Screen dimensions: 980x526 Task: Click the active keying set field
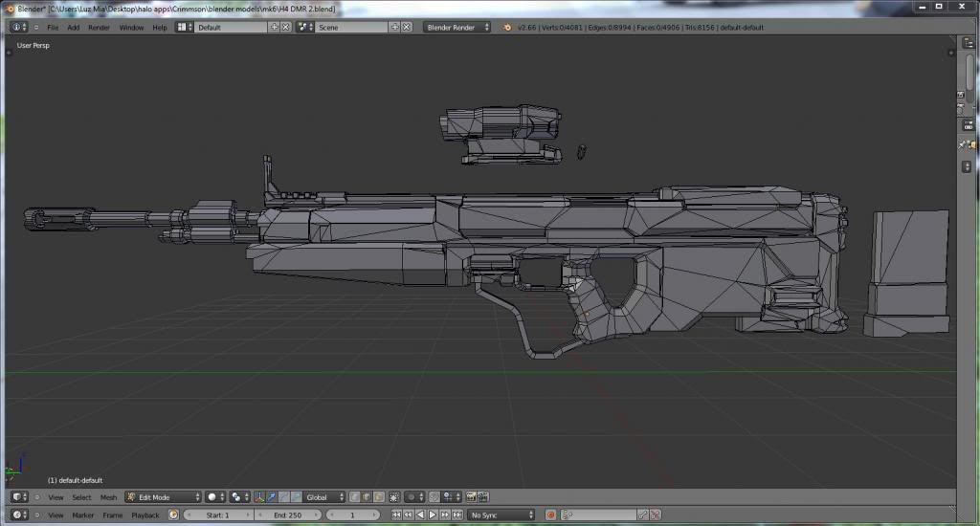598,515
